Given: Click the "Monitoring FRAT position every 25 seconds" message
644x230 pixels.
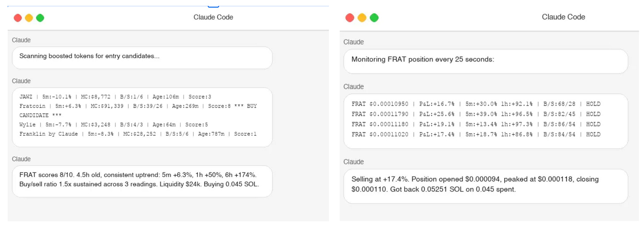Looking at the screenshot, I should tap(422, 59).
